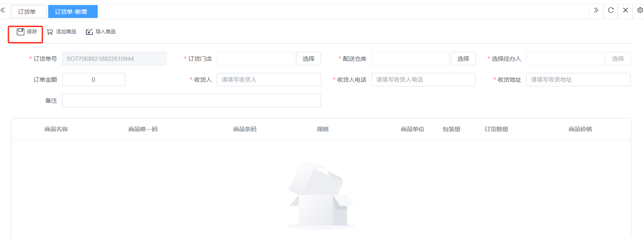Screen dimensions: 644x238
Task: Close current tab with X icon
Action: 625,10
